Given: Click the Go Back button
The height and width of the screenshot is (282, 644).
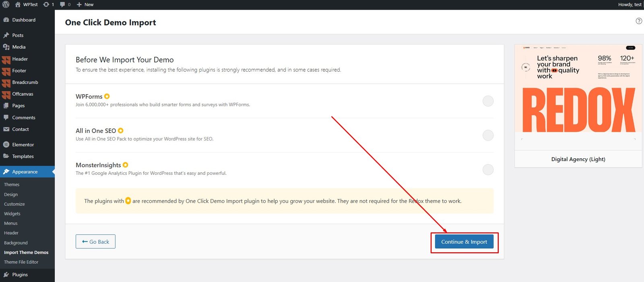Looking at the screenshot, I should (x=95, y=242).
